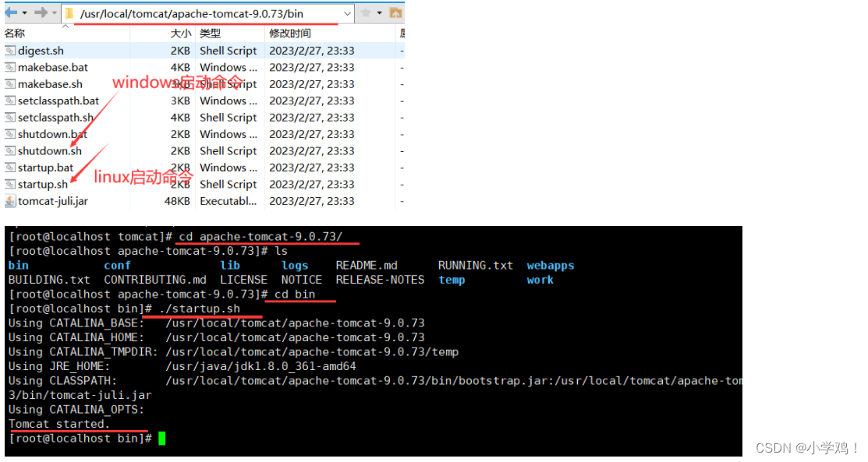This screenshot has width=868, height=462.
Task: Click 'work' directory in the terminal listing
Action: [540, 280]
